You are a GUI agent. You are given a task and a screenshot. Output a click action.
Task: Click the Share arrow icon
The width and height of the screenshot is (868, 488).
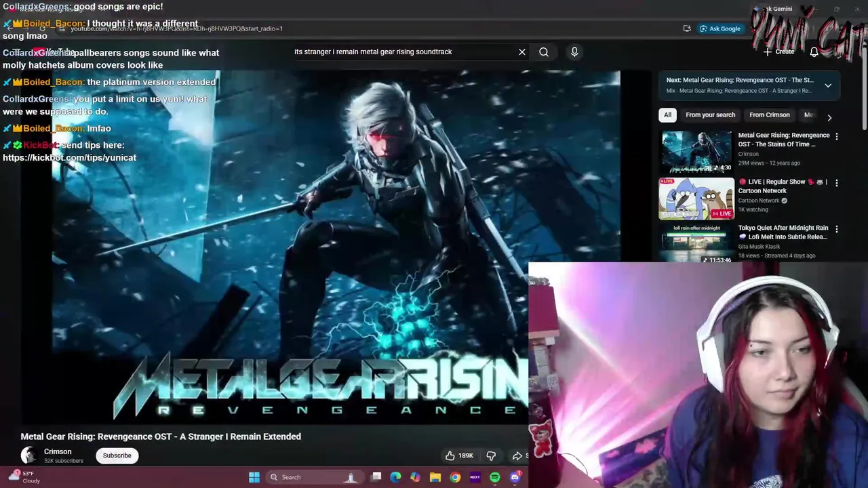click(517, 455)
